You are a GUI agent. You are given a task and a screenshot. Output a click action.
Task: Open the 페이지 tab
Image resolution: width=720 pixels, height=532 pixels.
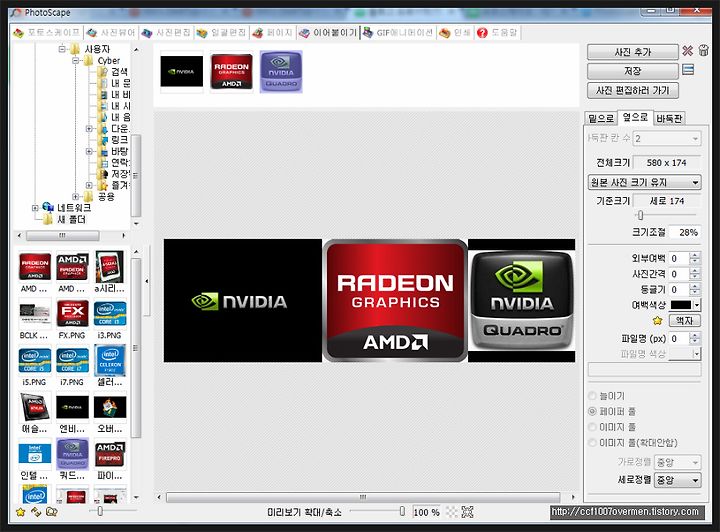(x=272, y=33)
